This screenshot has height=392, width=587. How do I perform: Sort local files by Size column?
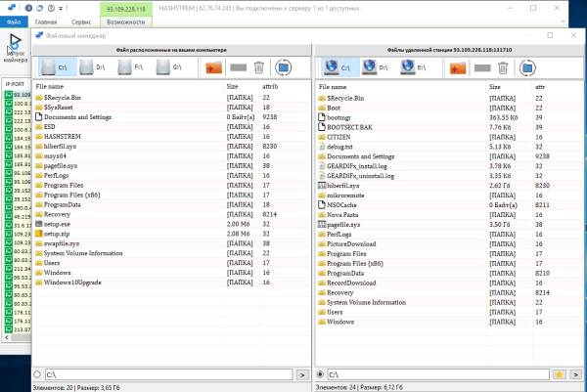point(239,87)
